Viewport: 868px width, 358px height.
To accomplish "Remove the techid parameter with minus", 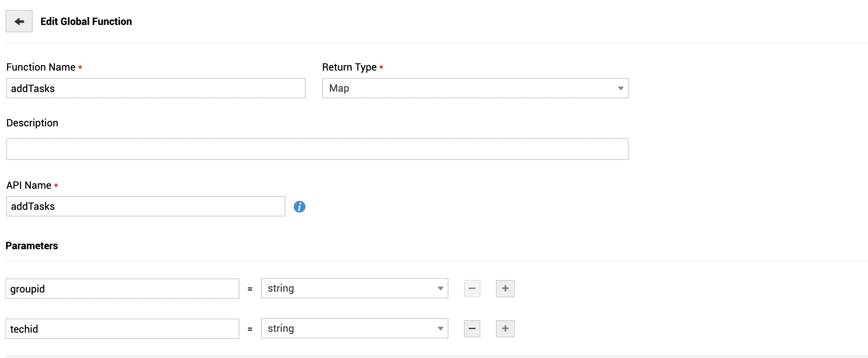I will [x=472, y=329].
